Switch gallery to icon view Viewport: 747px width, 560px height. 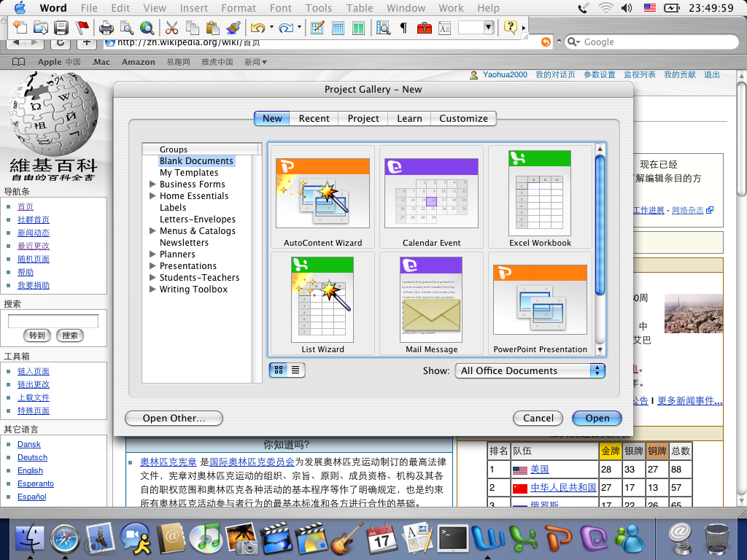279,370
